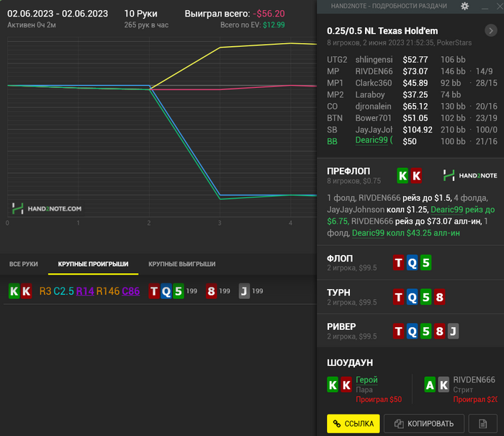504x436 pixels.
Task: Select the КРУПНЫЕ ПРОИГРЫШИ tab
Action: click(93, 264)
